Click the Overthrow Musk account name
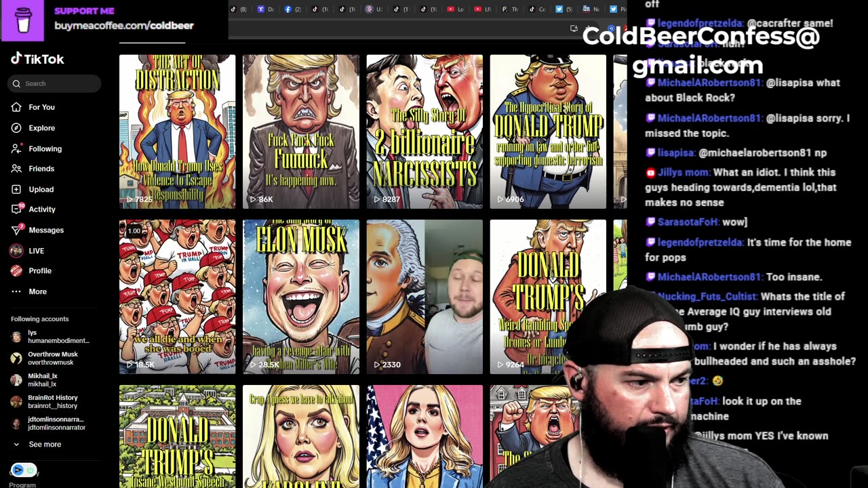This screenshot has height=488, width=868. tap(53, 354)
